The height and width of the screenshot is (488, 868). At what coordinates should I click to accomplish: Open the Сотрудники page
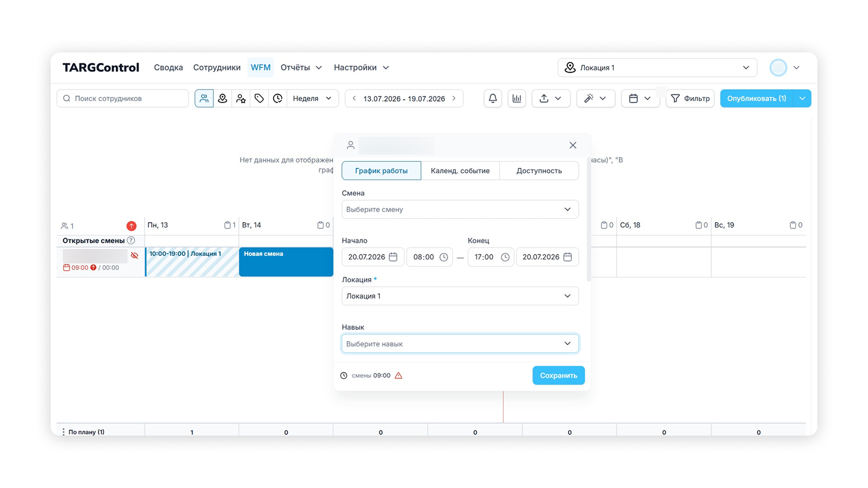[x=217, y=68]
